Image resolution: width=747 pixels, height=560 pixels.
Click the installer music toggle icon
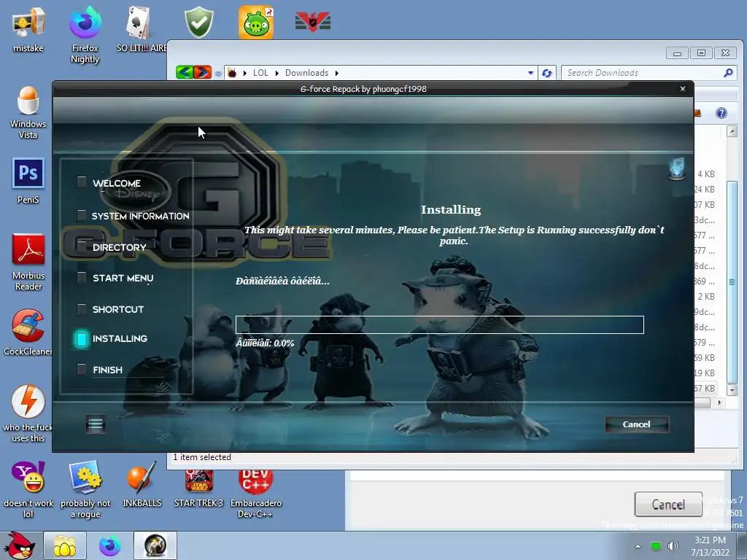point(676,168)
